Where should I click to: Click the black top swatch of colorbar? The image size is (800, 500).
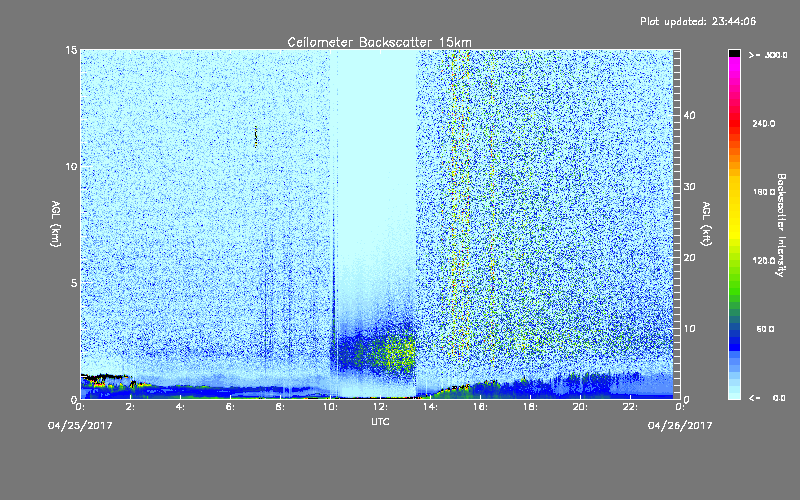point(734,53)
